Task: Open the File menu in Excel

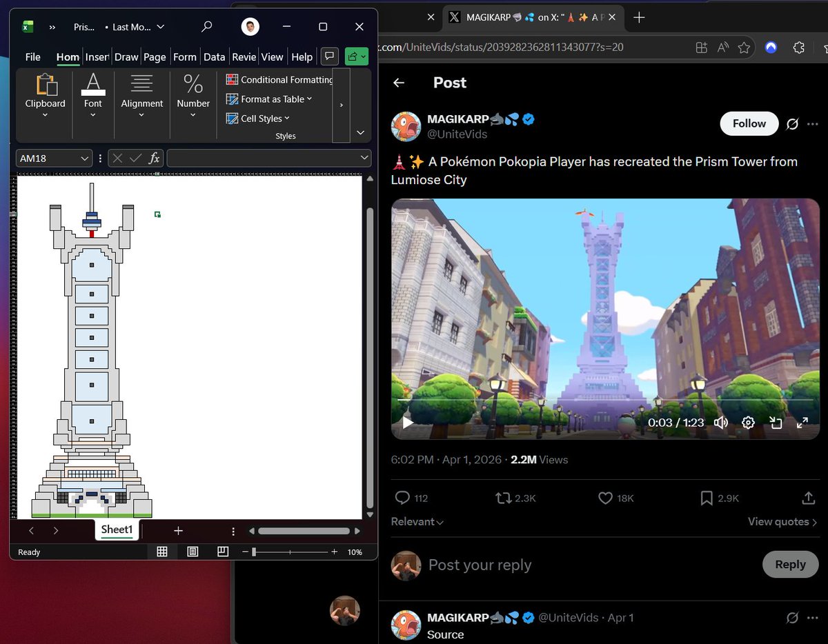Action: 33,57
